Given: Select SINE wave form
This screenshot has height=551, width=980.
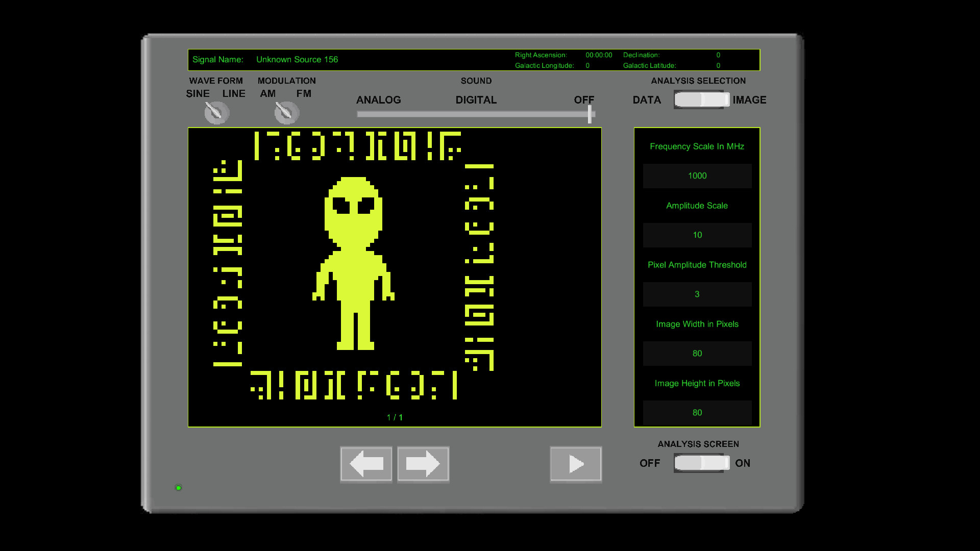Looking at the screenshot, I should [x=198, y=93].
